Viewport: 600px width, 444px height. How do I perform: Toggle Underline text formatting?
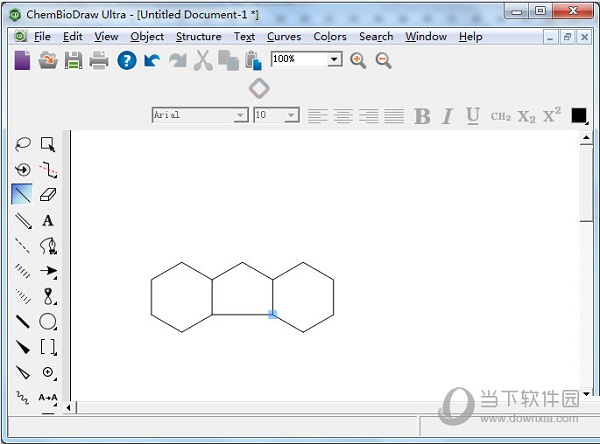[473, 116]
